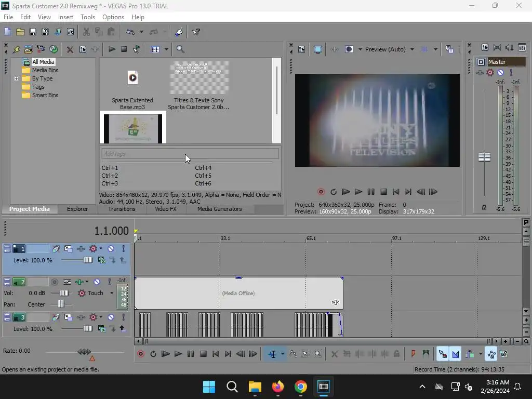Click the Media Offline audio event
This screenshot has width=532, height=399.
click(238, 294)
